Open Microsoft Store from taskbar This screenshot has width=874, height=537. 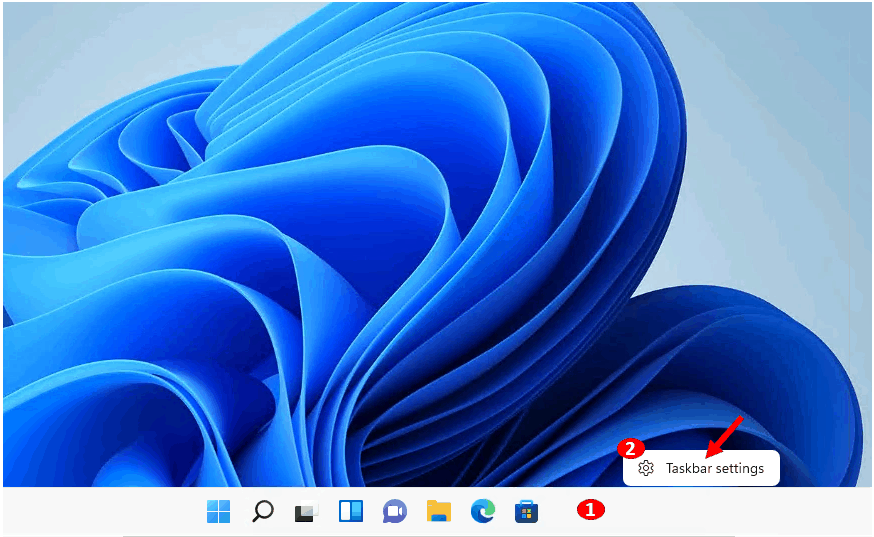(527, 511)
